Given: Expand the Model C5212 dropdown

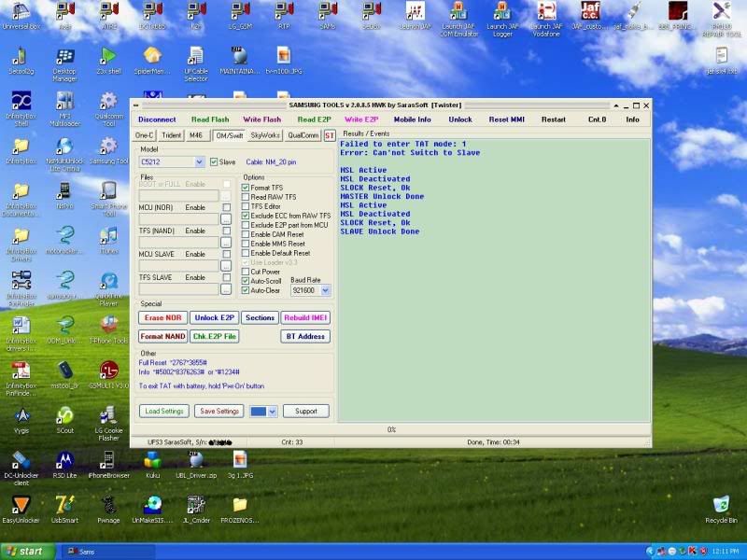Looking at the screenshot, I should pyautogui.click(x=199, y=161).
